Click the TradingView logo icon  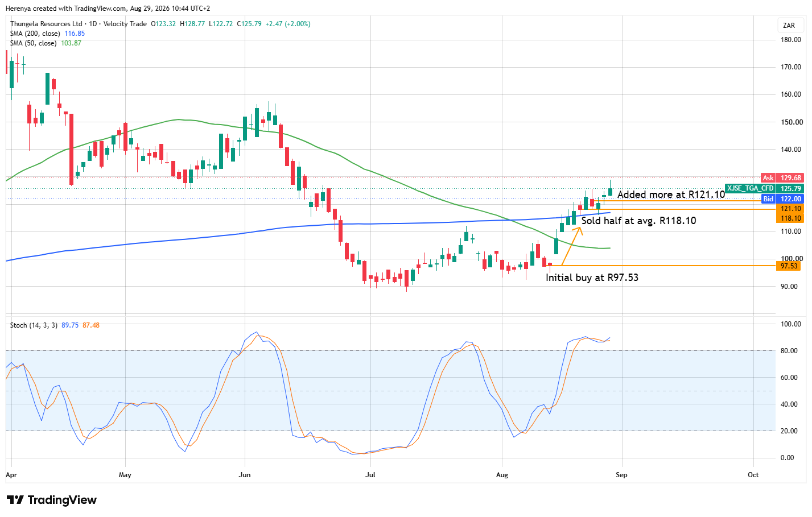(15, 500)
